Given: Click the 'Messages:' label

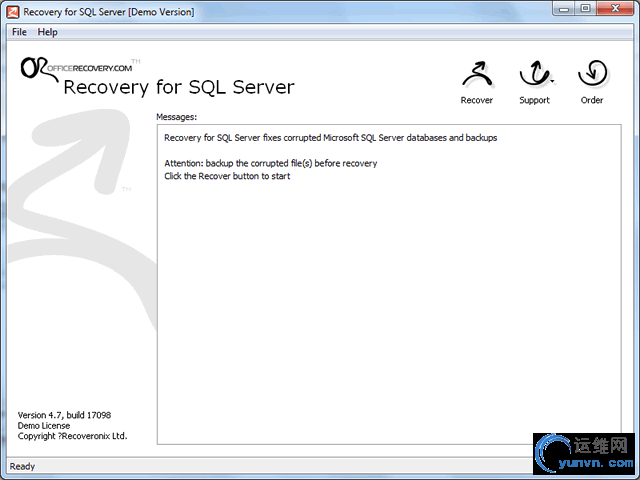Looking at the screenshot, I should [176, 117].
